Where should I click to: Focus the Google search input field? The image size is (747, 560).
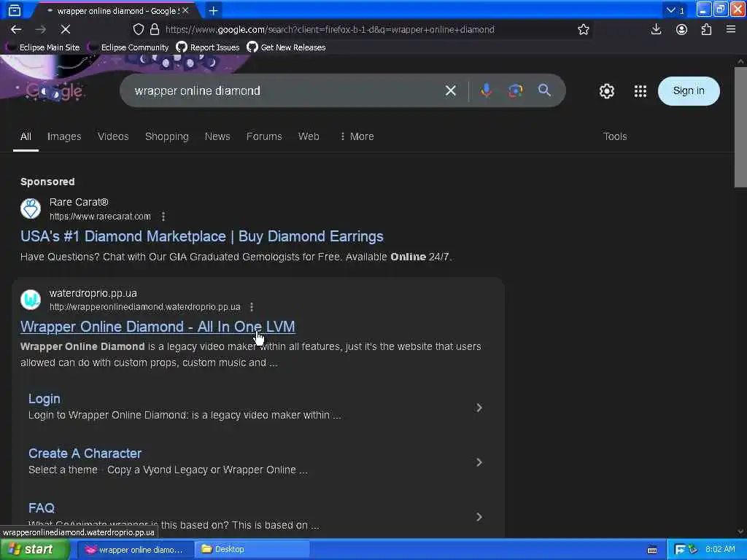(286, 90)
